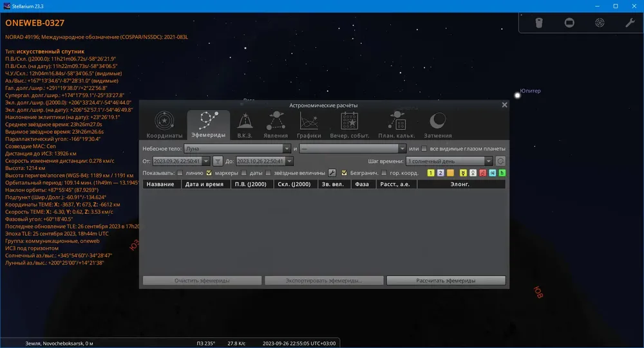
Task: Enable the линию display checkbox
Action: 180,173
